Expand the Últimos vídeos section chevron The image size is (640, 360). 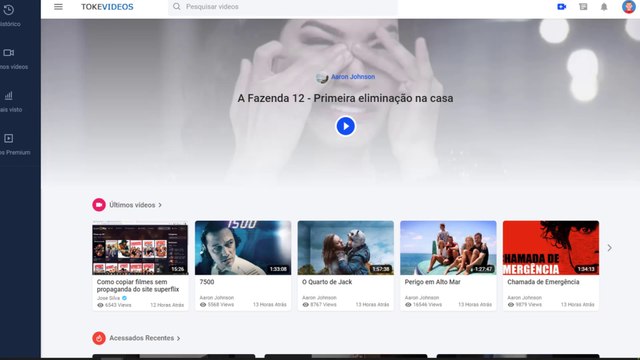click(x=160, y=205)
